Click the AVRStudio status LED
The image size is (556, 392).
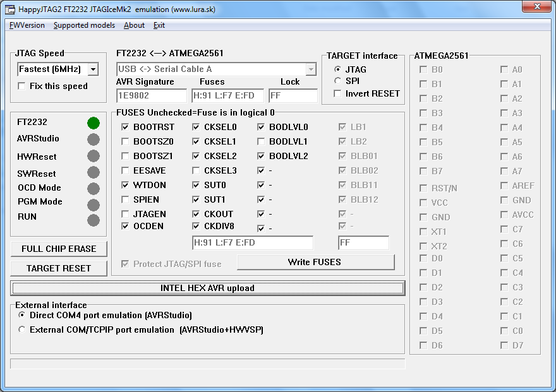pos(94,140)
